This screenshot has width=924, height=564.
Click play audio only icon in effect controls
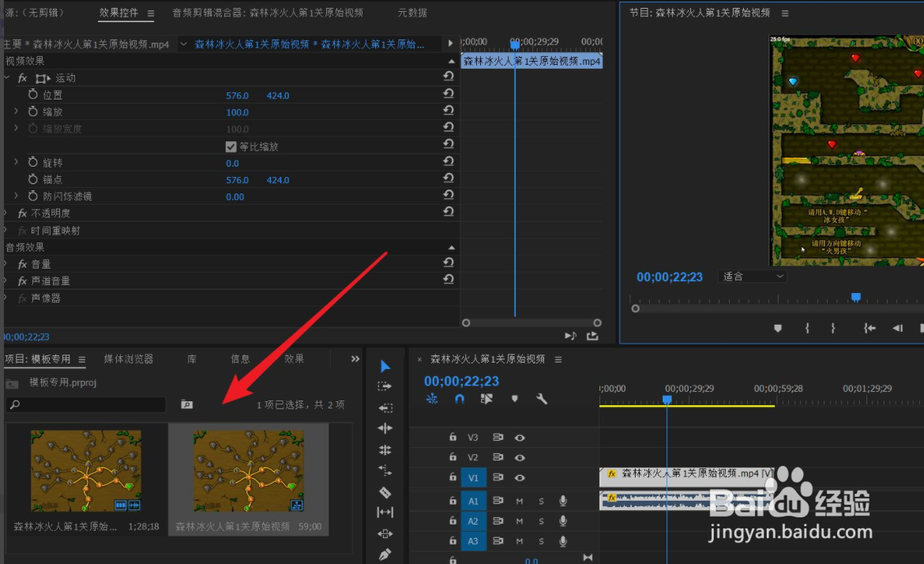pyautogui.click(x=570, y=336)
